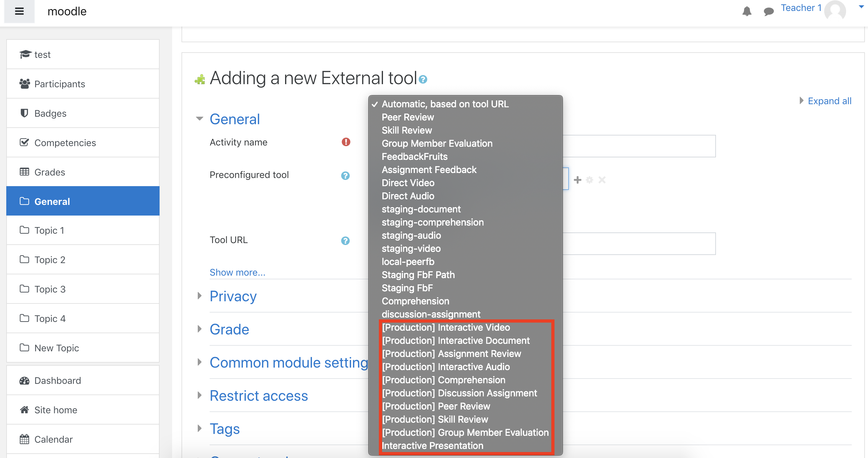The image size is (868, 458).
Task: Open the messages speech bubble icon
Action: 768,12
